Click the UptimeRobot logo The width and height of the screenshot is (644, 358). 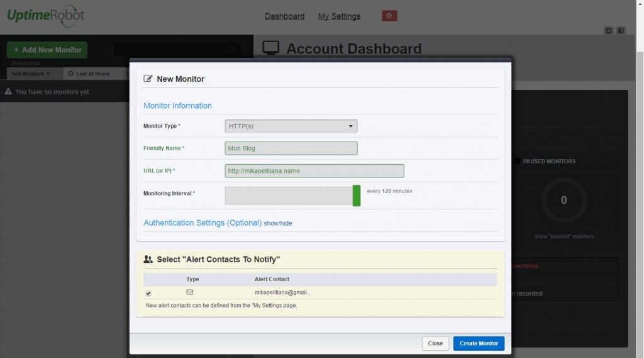coord(45,16)
